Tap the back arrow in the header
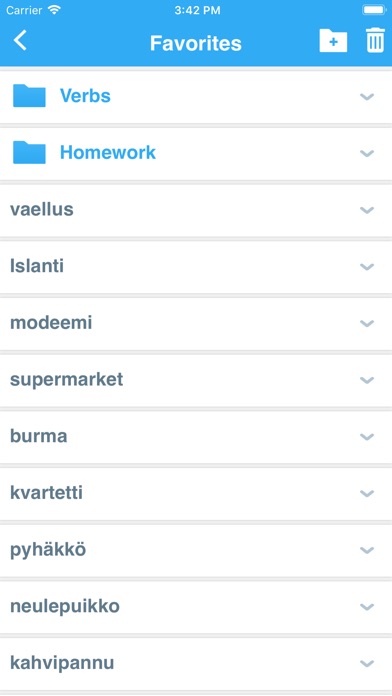Screen dimensions: 392x696 [x=20, y=40]
